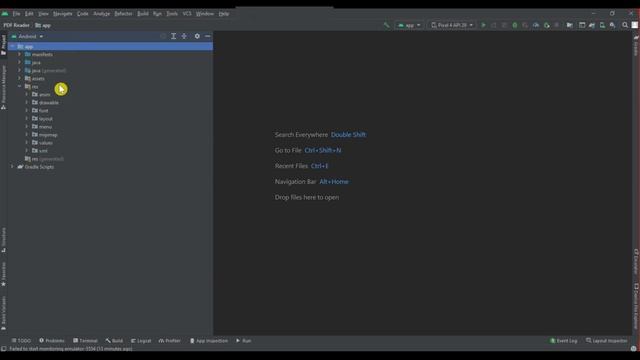The image size is (640, 360).
Task: Open the Refactor menu
Action: tap(123, 14)
